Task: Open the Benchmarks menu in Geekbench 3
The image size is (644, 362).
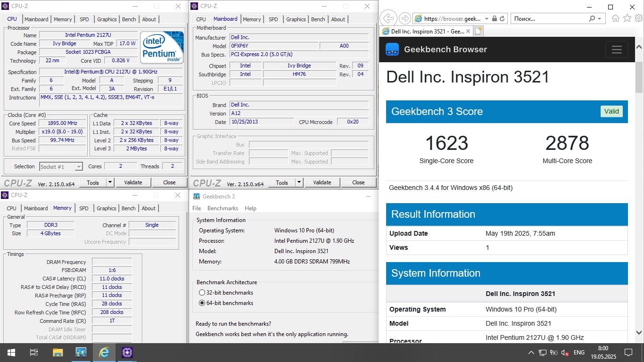Action: [x=223, y=208]
